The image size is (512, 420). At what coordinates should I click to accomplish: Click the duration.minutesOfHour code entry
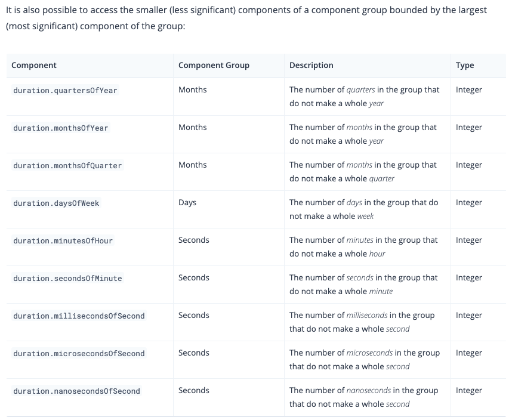point(63,240)
